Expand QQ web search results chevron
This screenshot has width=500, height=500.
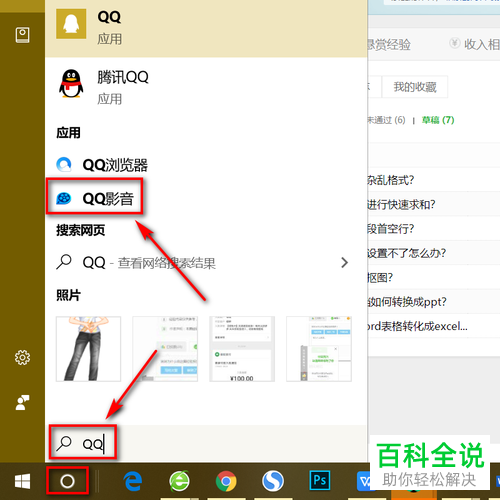click(345, 263)
